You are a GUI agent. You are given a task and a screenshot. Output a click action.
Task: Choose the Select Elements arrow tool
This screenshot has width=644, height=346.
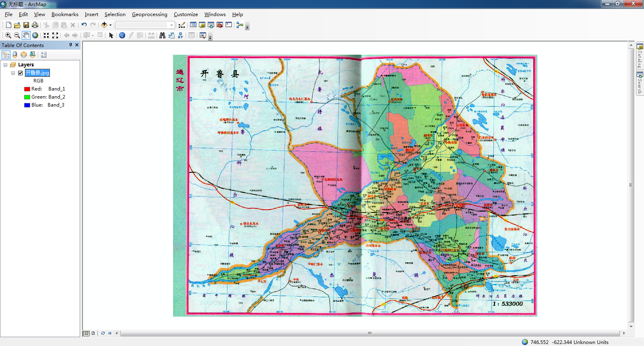[x=111, y=35]
